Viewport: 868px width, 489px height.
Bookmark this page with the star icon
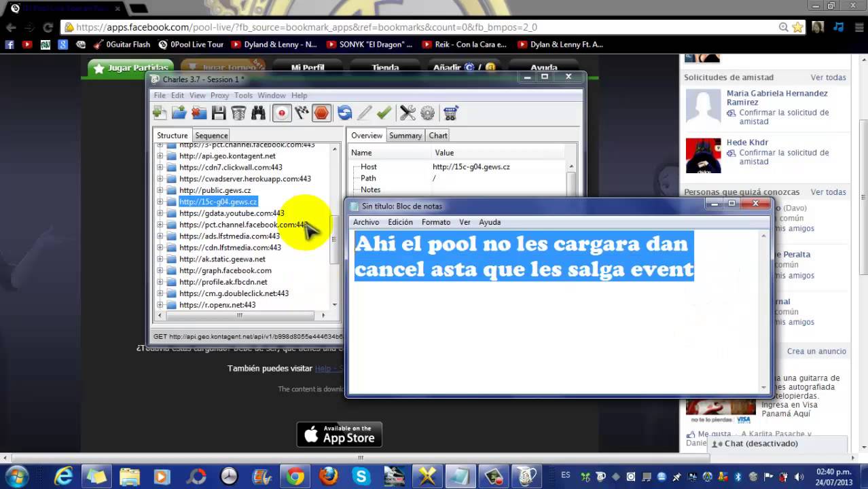(797, 27)
